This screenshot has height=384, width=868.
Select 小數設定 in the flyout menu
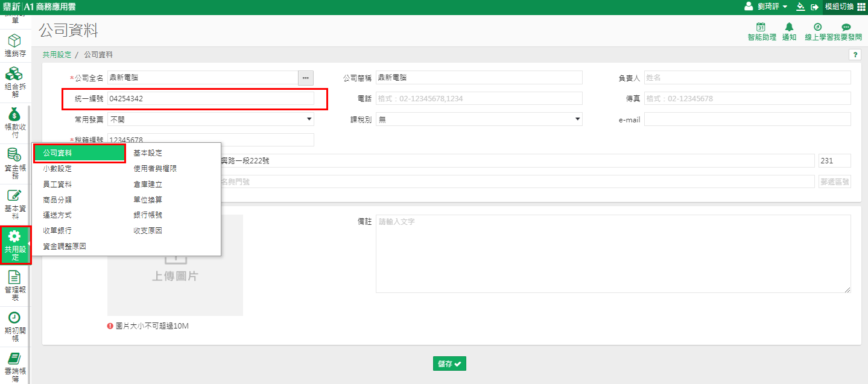point(57,169)
